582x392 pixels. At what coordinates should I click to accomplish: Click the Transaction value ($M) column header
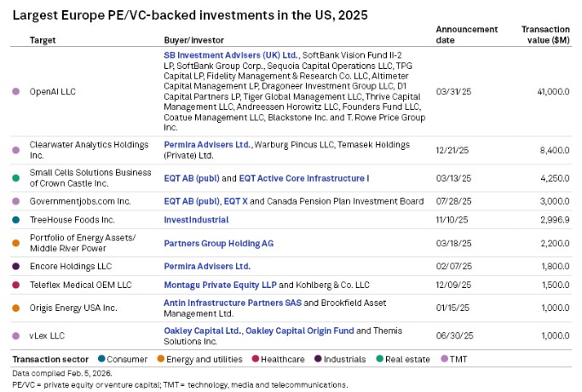click(545, 34)
